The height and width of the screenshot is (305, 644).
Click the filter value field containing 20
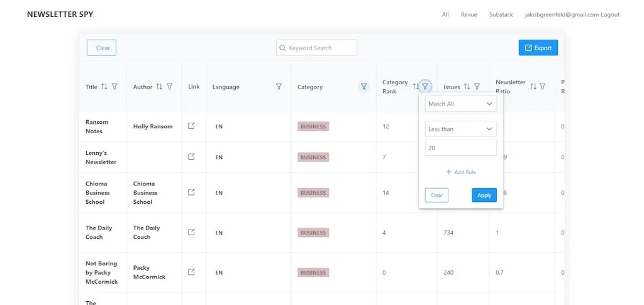point(460,148)
